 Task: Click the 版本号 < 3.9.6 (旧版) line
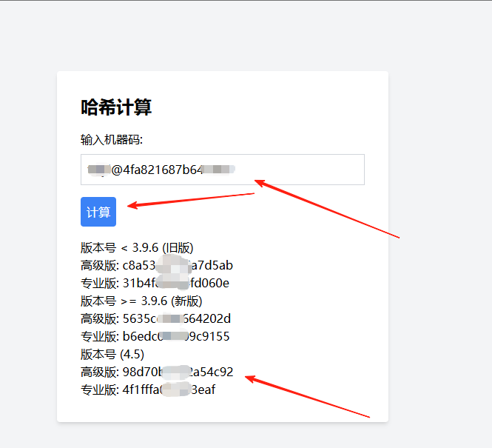click(137, 247)
